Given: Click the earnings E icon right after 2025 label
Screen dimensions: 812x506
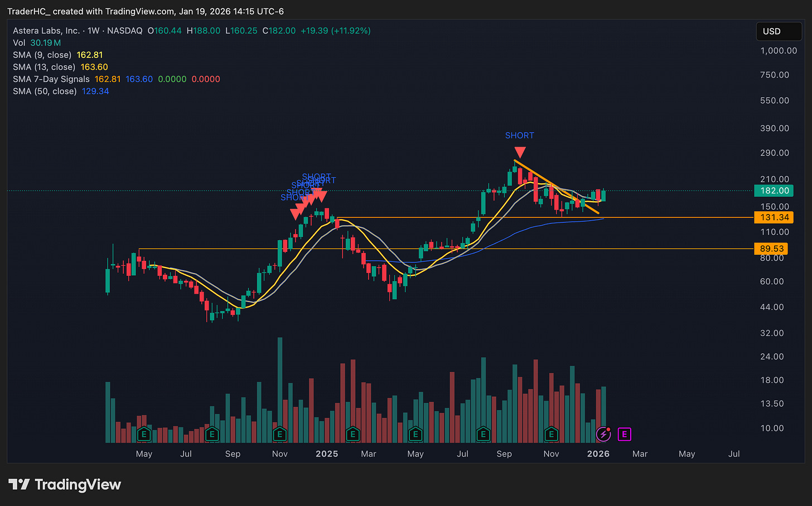Looking at the screenshot, I should 352,434.
